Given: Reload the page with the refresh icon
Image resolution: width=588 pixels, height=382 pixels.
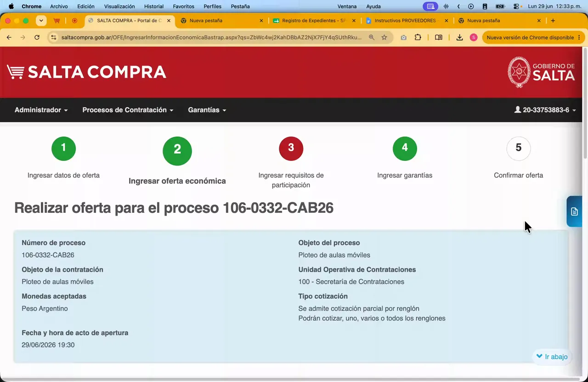Looking at the screenshot, I should [37, 37].
